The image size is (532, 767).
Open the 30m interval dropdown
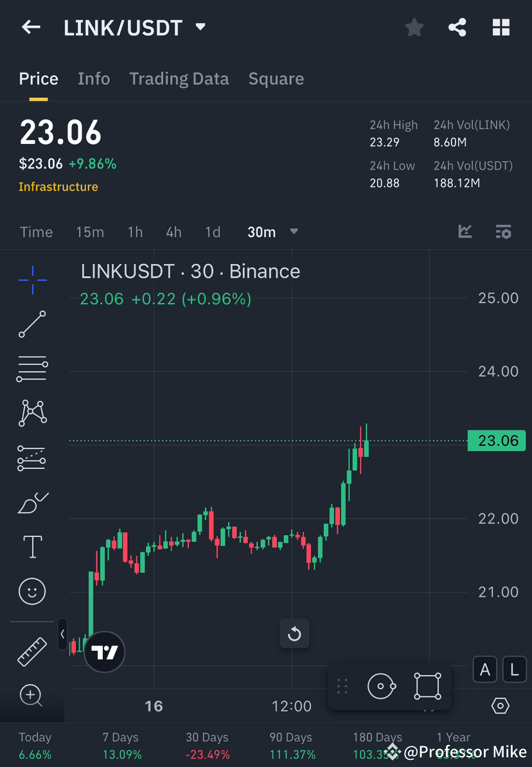pos(273,232)
